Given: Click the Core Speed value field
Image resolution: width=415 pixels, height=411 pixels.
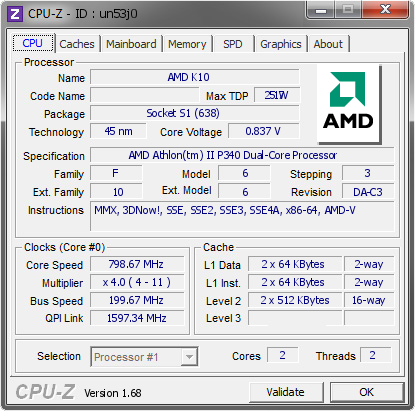Looking at the screenshot, I should (x=137, y=264).
